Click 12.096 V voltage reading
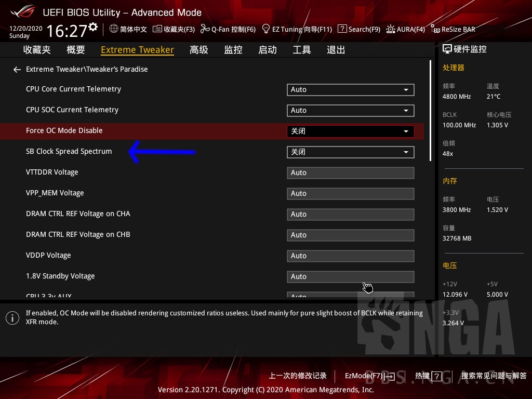532x399 pixels. pos(455,295)
